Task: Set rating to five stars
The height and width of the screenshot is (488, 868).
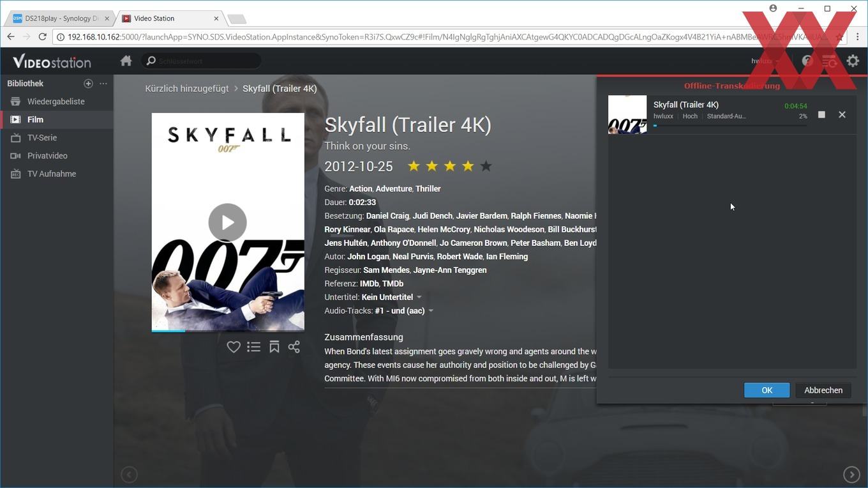Action: tap(486, 166)
